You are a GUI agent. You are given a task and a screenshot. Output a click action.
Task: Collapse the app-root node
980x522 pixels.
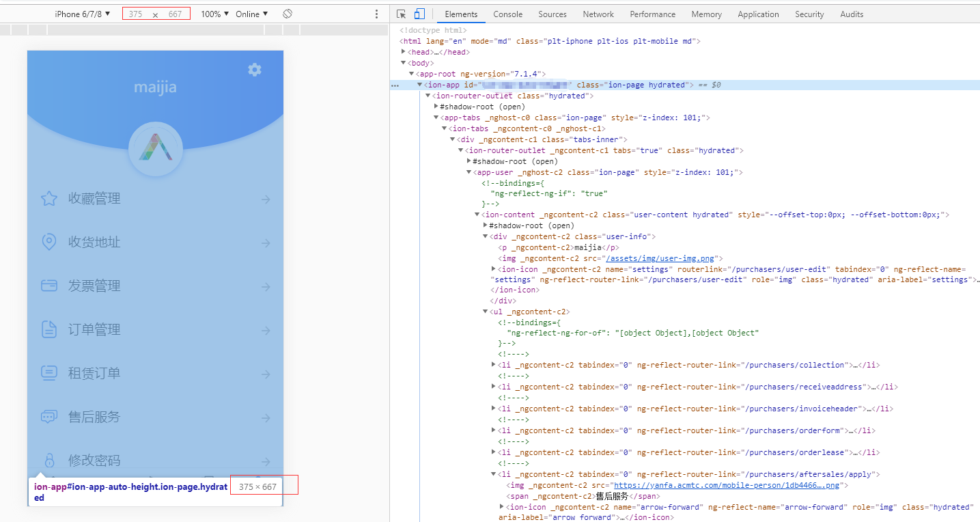[x=412, y=74]
